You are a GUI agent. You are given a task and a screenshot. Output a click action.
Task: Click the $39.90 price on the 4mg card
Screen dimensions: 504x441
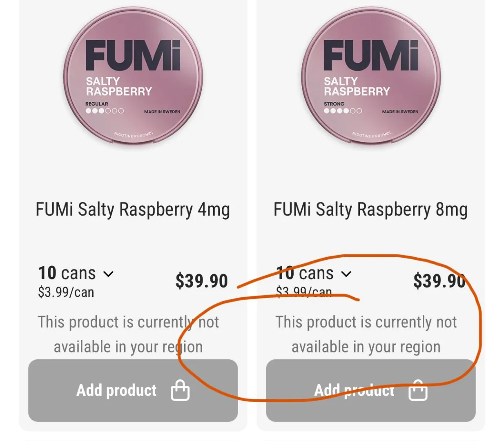(x=201, y=281)
